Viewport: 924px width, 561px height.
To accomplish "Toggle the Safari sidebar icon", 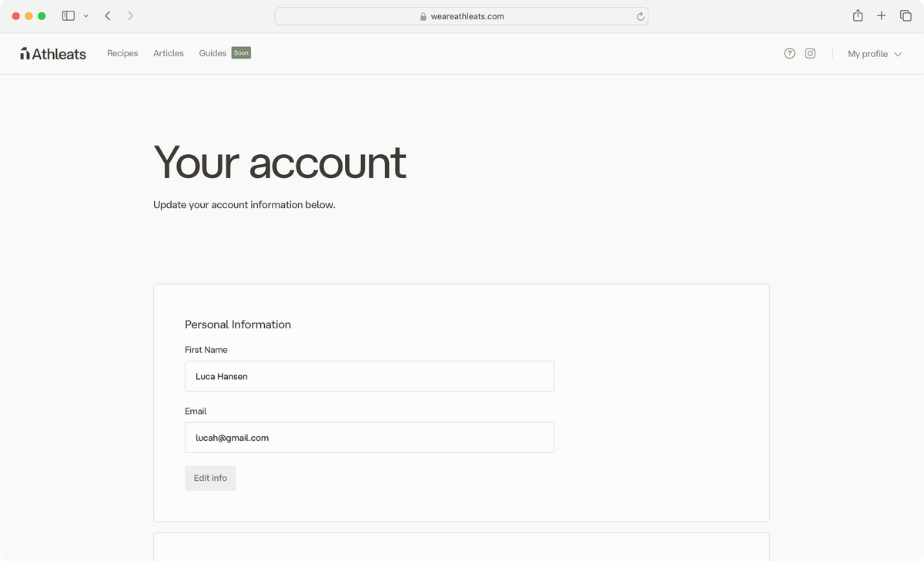I will [x=69, y=15].
